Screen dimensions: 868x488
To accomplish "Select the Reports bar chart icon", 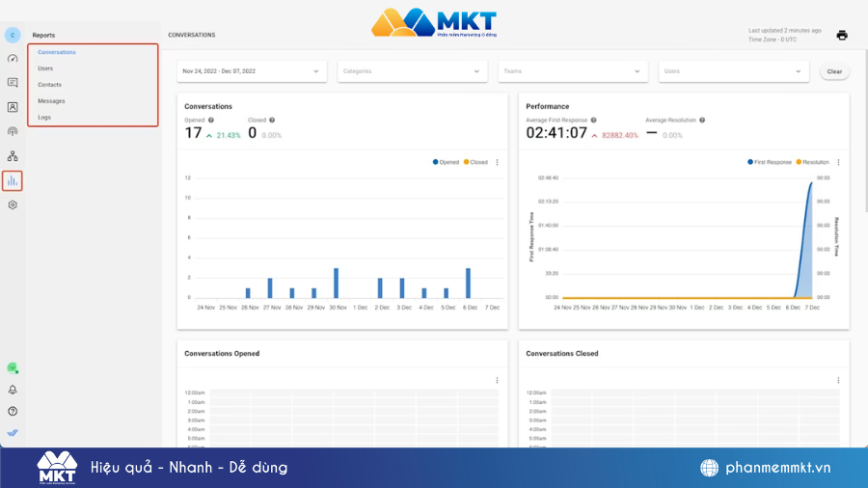I will point(13,180).
